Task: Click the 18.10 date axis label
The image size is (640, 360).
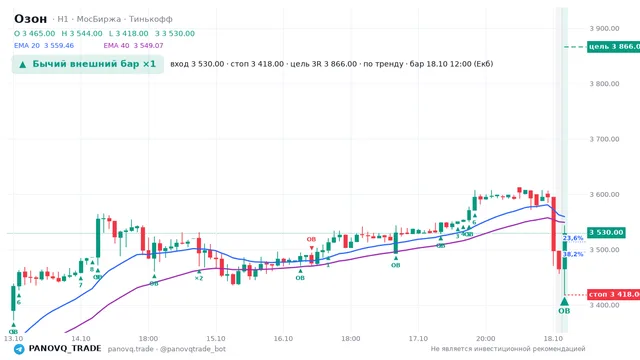Action: point(553,339)
